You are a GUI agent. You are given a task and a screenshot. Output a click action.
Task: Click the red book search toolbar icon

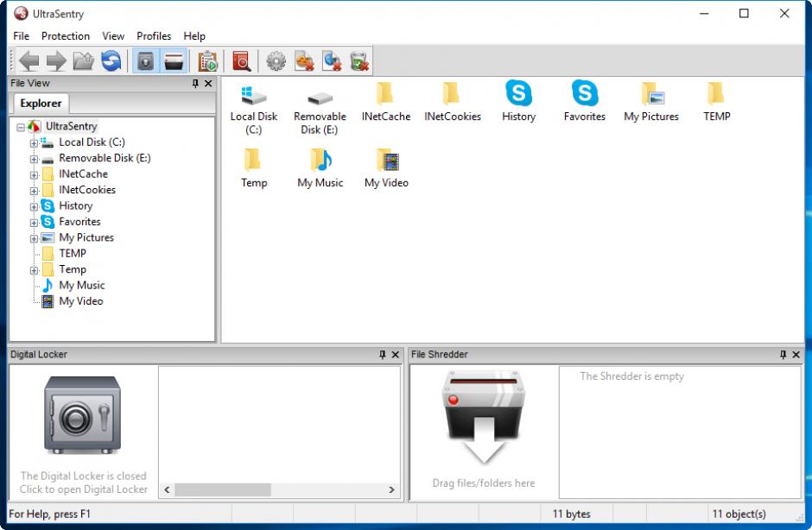(x=241, y=61)
